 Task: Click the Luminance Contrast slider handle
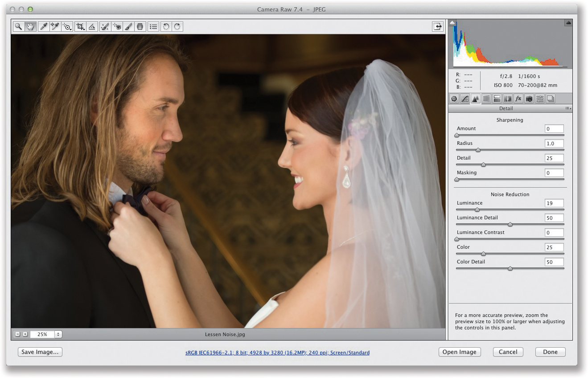coord(456,239)
